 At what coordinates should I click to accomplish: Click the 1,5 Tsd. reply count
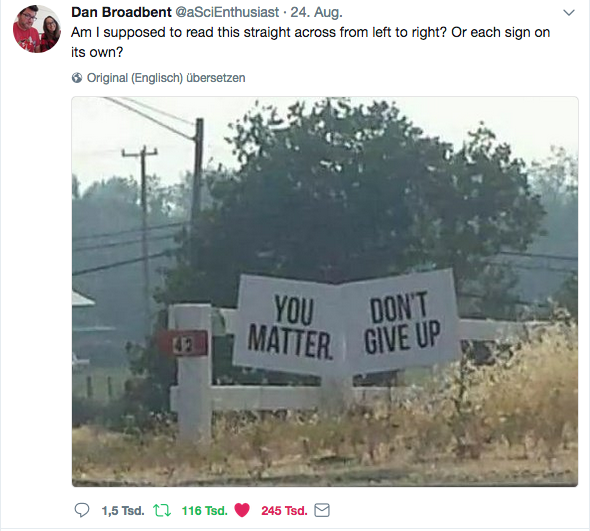(123, 511)
